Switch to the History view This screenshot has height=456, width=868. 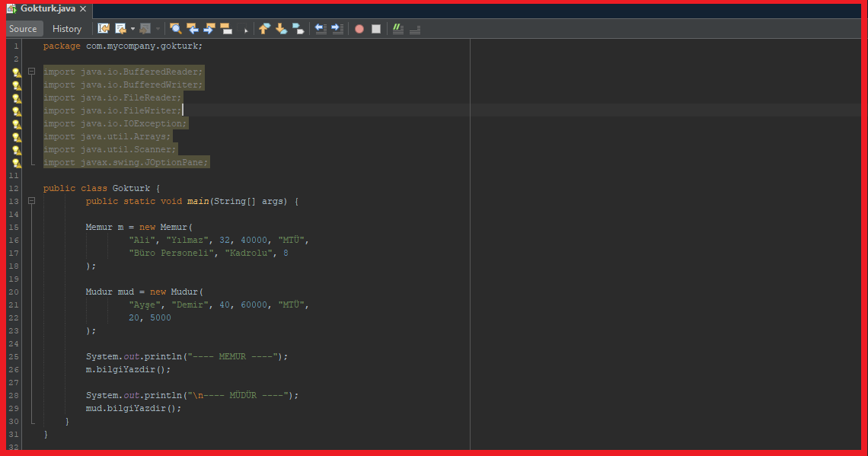tap(67, 29)
